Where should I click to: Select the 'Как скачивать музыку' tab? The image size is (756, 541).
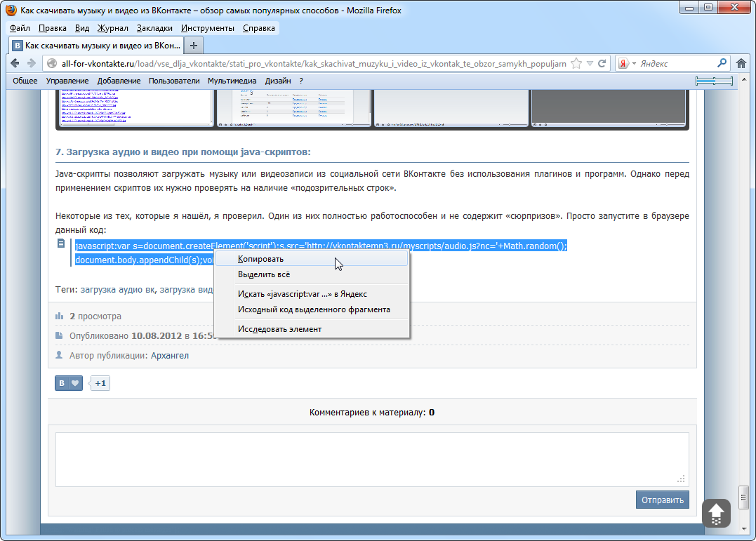click(96, 46)
